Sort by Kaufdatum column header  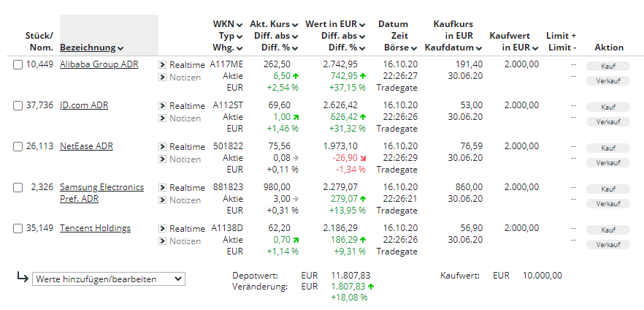pos(453,48)
